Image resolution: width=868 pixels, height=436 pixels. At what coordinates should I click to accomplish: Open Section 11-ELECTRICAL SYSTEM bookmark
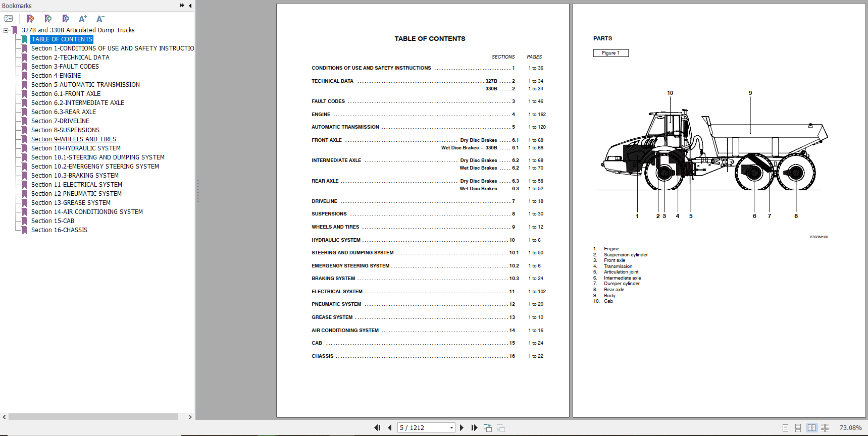point(77,185)
